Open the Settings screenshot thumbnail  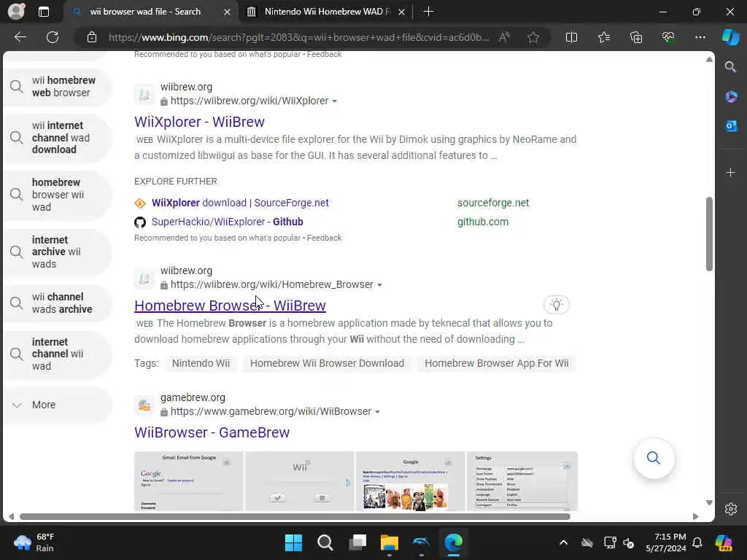pos(522,481)
